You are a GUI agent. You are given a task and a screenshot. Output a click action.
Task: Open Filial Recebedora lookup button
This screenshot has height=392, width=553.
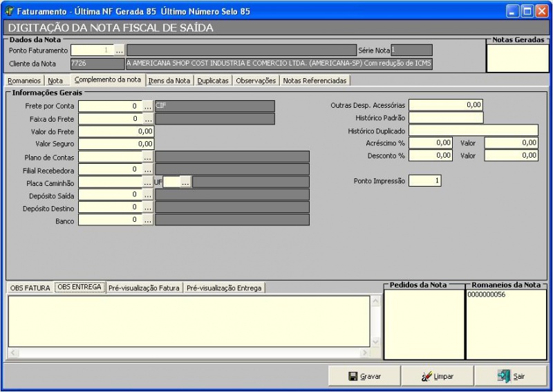tap(148, 169)
